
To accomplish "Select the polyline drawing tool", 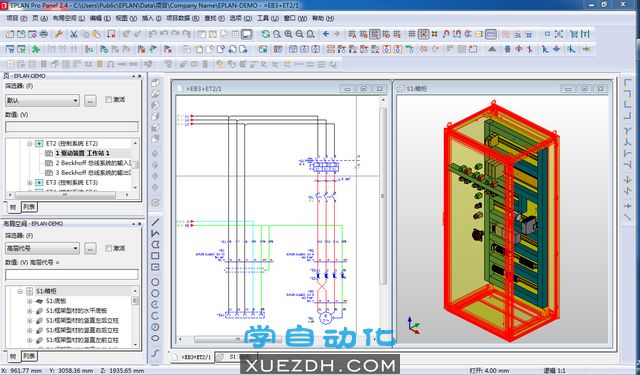I will [155, 233].
